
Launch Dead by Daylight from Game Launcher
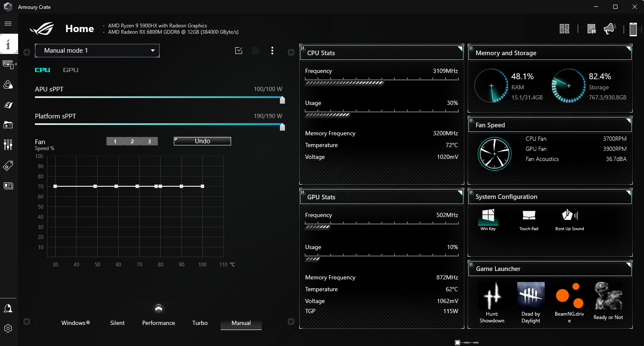pyautogui.click(x=531, y=303)
